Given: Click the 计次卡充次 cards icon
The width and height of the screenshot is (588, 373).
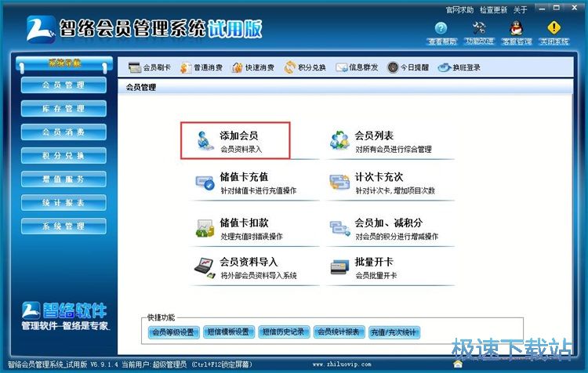Looking at the screenshot, I should coord(339,182).
